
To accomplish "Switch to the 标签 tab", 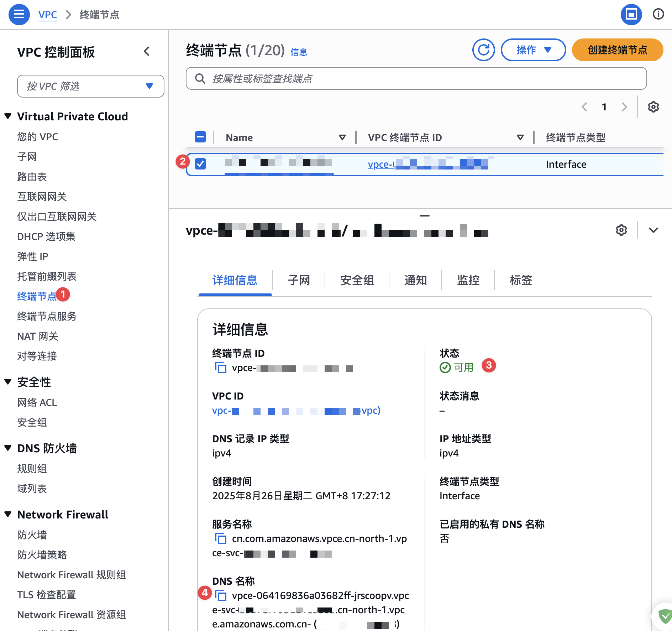I will (x=521, y=280).
